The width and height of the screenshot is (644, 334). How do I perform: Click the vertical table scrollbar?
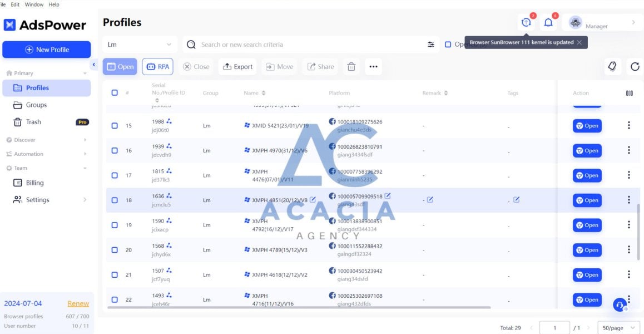click(x=638, y=232)
